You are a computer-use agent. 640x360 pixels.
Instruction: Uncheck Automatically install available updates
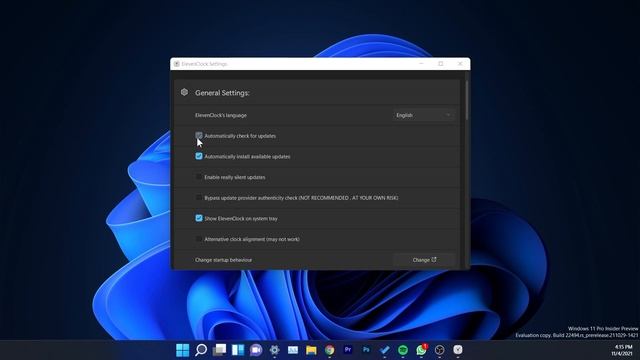click(x=199, y=156)
